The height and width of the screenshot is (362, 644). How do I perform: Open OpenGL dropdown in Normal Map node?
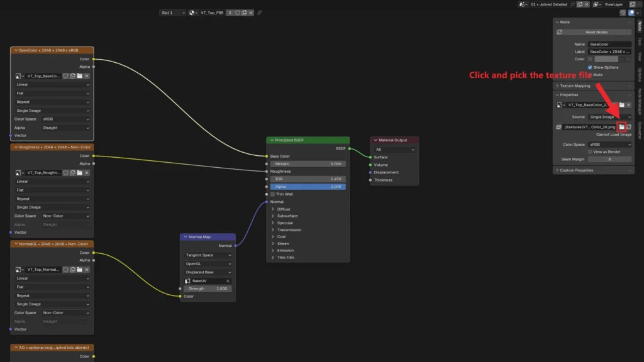(208, 263)
